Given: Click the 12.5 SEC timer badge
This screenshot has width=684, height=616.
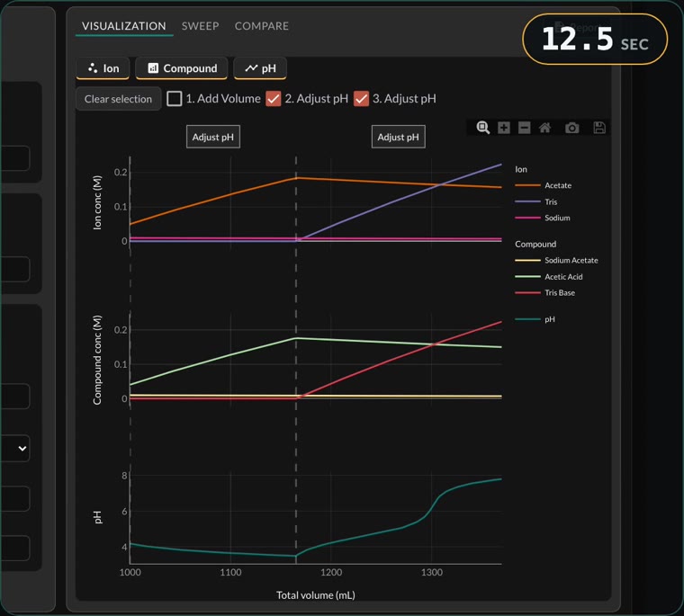Looking at the screenshot, I should coord(595,40).
